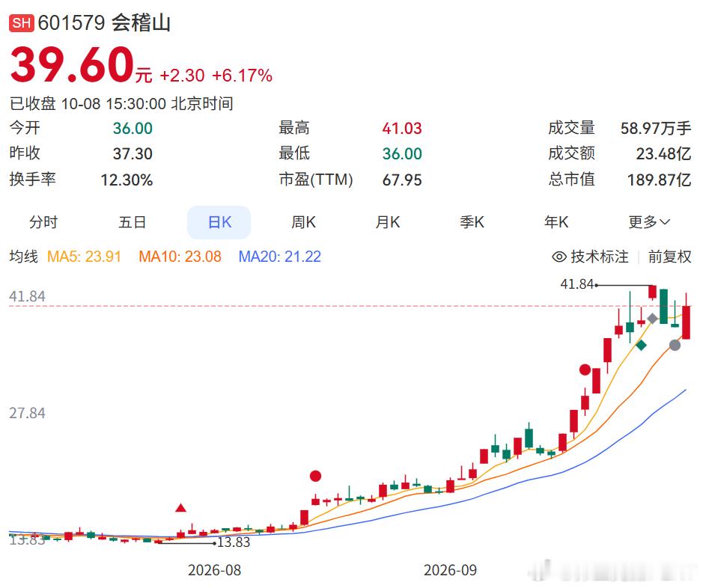Click the tall green candle after the peak
The height and width of the screenshot is (588, 703).
663,306
